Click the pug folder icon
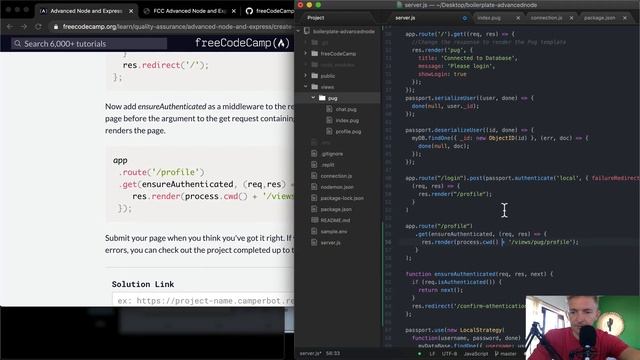This screenshot has width=640, height=360. tap(322, 98)
